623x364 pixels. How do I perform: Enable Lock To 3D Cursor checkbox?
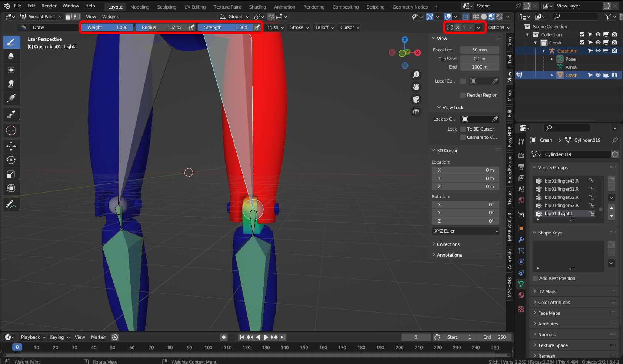point(463,129)
